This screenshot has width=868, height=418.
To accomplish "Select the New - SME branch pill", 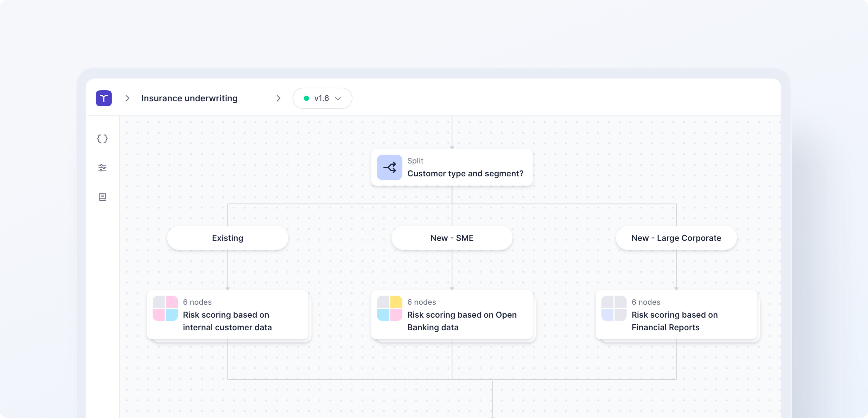I will [x=451, y=238].
